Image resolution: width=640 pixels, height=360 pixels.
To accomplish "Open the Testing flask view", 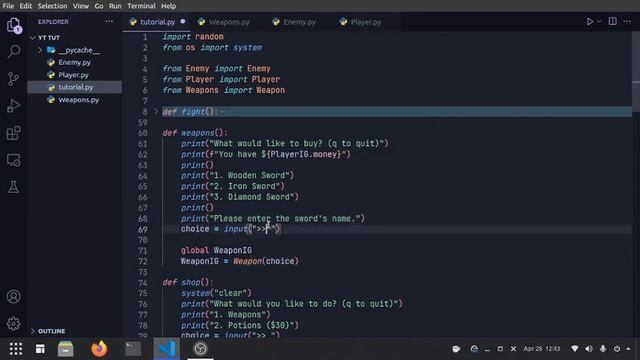I will (13, 187).
